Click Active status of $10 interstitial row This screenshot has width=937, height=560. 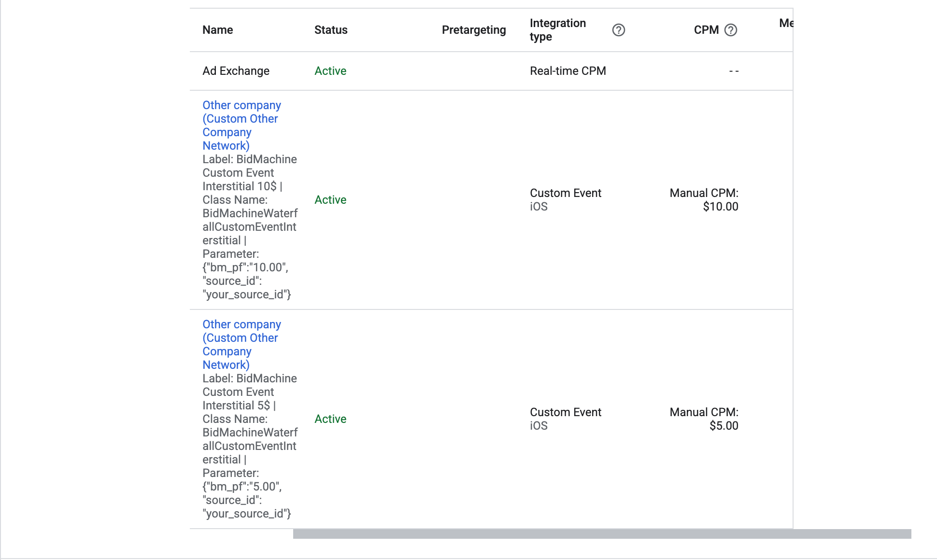330,200
